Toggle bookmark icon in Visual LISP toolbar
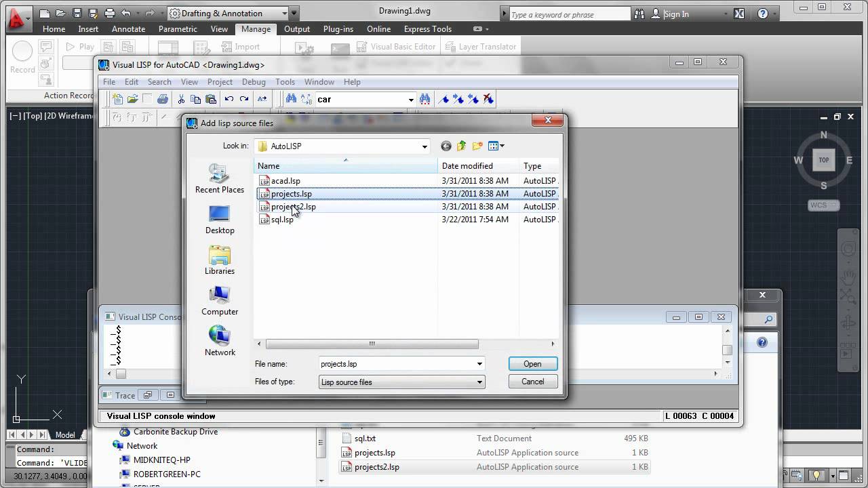The height and width of the screenshot is (488, 868). [x=444, y=99]
